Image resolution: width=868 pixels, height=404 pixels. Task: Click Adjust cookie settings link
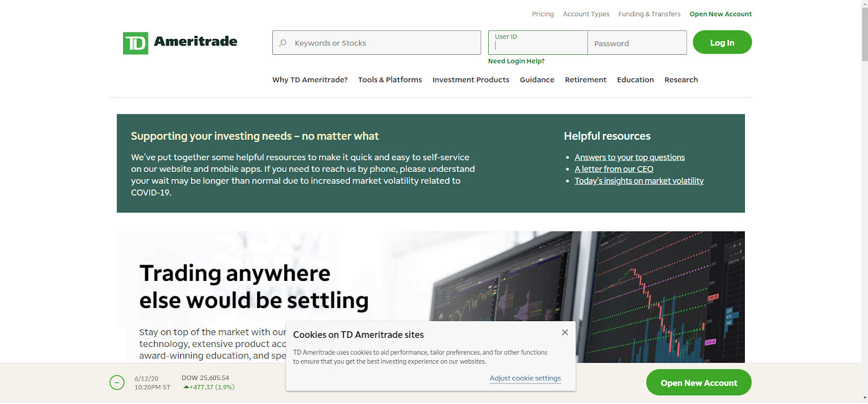[525, 379]
